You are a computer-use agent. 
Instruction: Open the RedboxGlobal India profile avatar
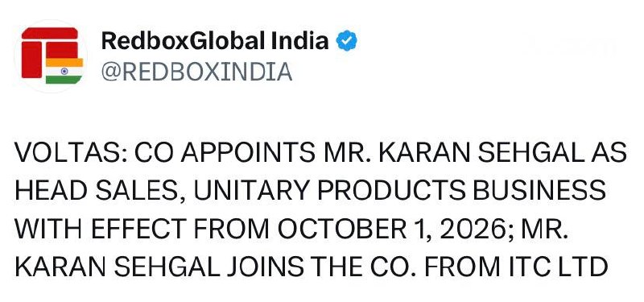(x=51, y=56)
